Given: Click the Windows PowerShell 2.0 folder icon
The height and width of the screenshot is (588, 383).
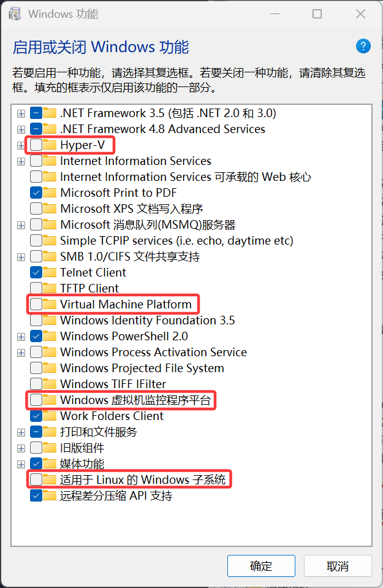Looking at the screenshot, I should coord(50,337).
